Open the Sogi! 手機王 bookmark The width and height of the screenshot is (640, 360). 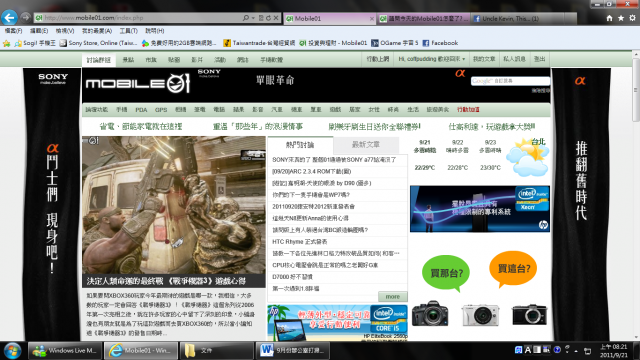coord(35,43)
